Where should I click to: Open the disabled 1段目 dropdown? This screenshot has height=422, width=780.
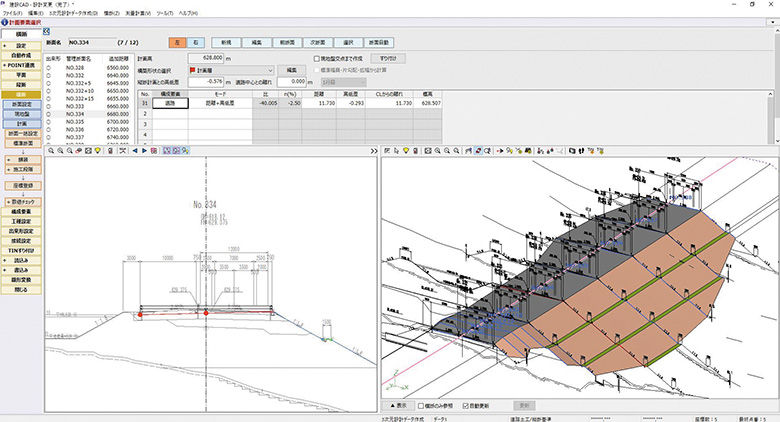[x=344, y=82]
